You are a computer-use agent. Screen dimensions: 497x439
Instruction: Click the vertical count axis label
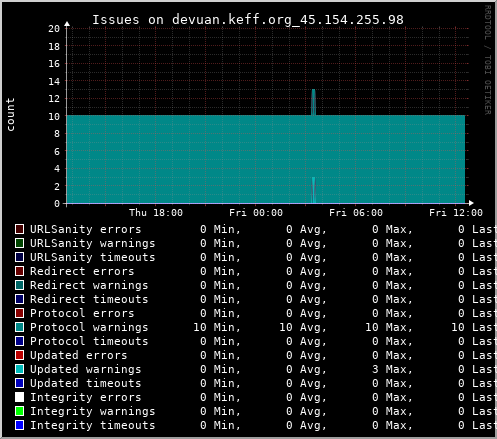[10, 115]
